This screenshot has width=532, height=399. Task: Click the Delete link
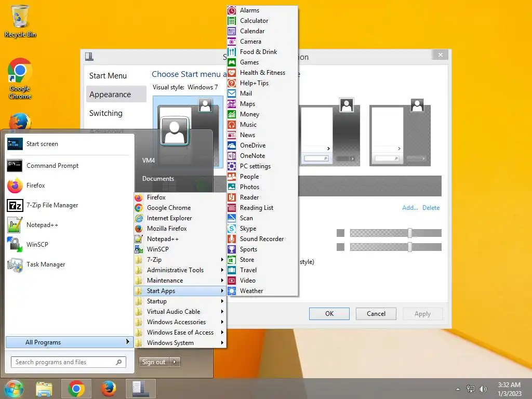(431, 208)
